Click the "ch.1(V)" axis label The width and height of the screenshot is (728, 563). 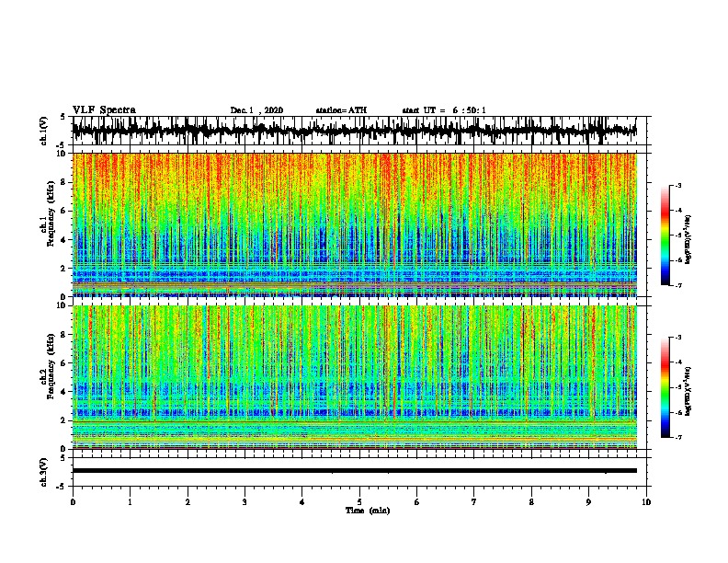[x=44, y=131]
